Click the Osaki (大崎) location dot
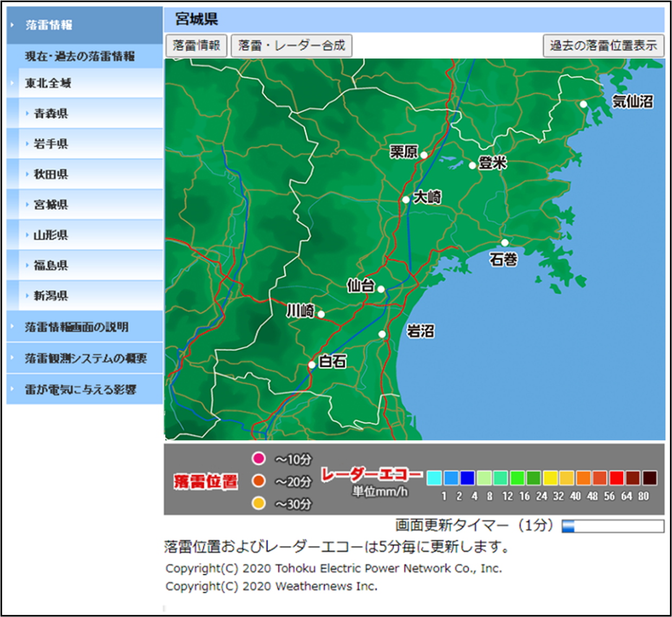The height and width of the screenshot is (617, 672). point(406,199)
